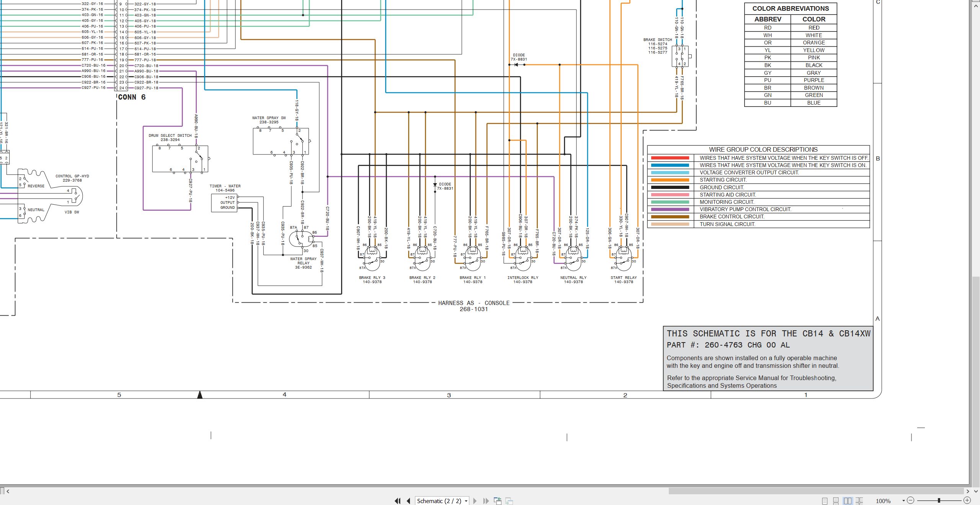This screenshot has width=980, height=505.
Task: Click the zoom out minus button
Action: tap(910, 500)
